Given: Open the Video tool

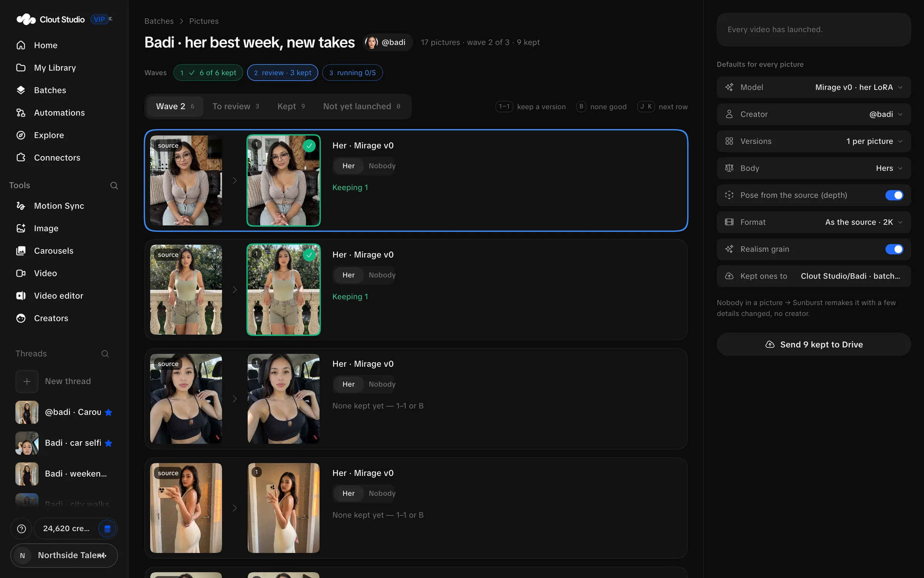Looking at the screenshot, I should tap(64, 273).
